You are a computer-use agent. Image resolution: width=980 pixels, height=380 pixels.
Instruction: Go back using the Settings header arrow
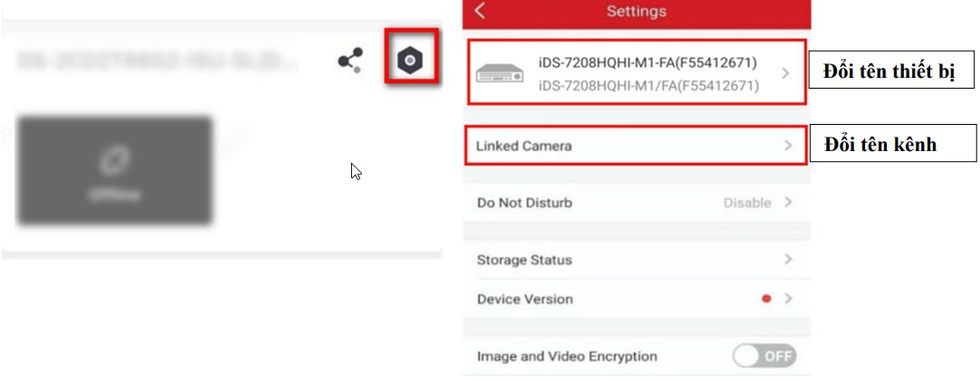(x=480, y=12)
